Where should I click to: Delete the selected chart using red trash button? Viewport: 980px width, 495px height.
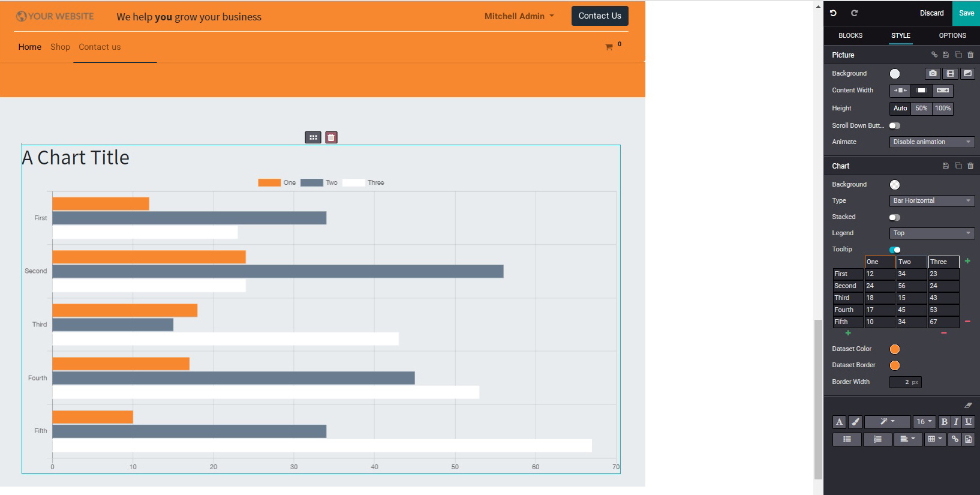click(331, 137)
